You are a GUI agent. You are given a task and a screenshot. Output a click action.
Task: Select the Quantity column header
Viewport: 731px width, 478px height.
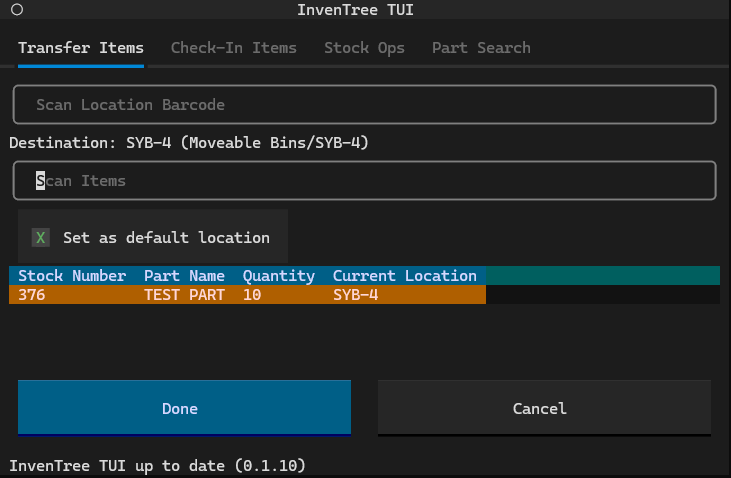pos(279,276)
